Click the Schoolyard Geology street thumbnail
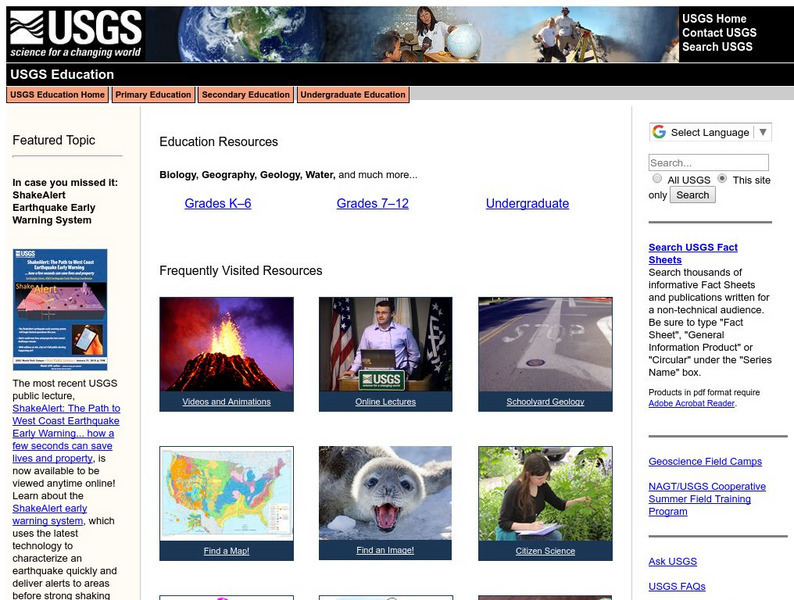The image size is (794, 600). (x=545, y=344)
